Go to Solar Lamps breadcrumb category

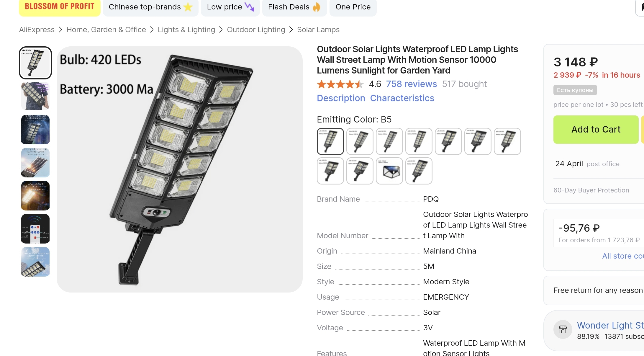click(318, 30)
